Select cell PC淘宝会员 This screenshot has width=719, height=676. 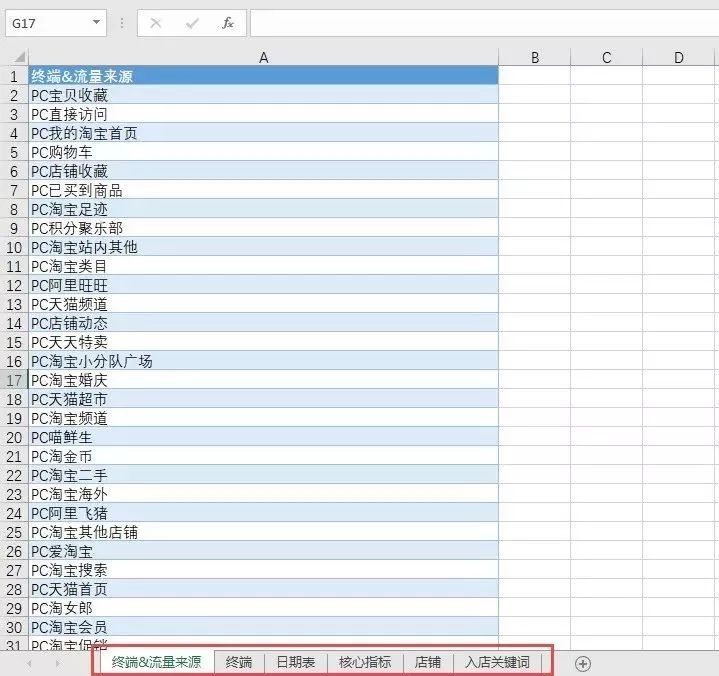(x=263, y=627)
